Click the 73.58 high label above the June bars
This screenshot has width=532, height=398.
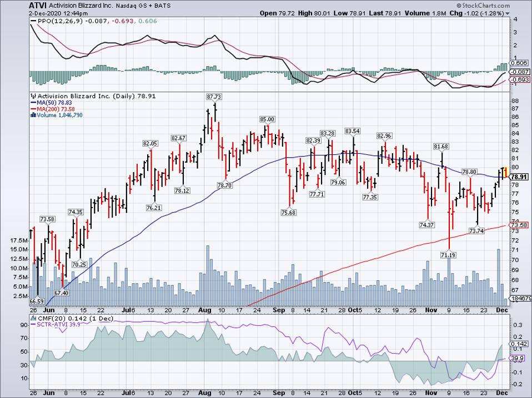[x=47, y=219]
